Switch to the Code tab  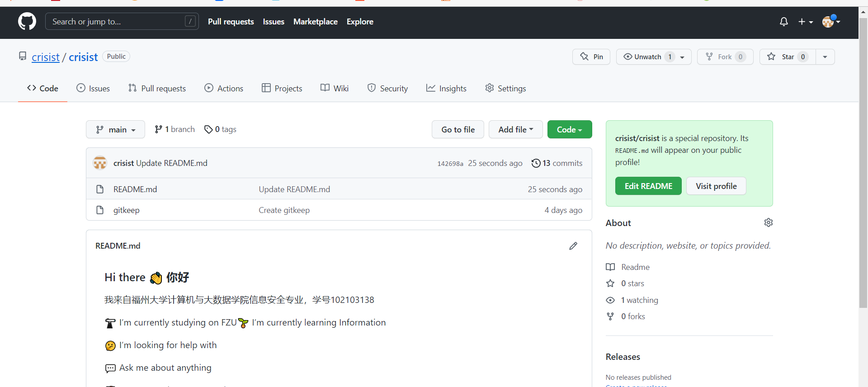[x=43, y=88]
